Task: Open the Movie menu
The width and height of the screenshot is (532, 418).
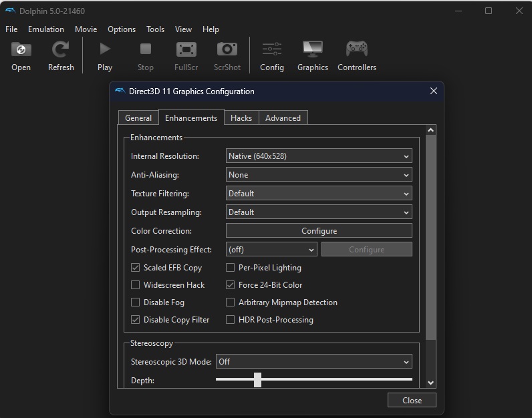Action: click(x=86, y=29)
